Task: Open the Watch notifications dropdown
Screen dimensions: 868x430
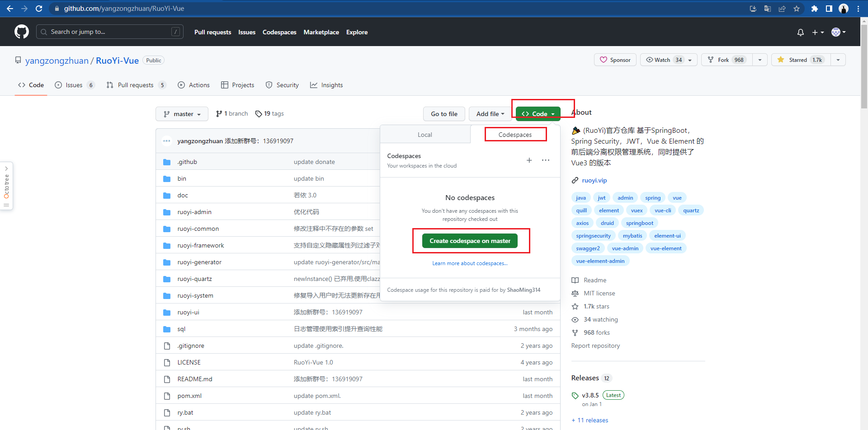Action: 669,60
